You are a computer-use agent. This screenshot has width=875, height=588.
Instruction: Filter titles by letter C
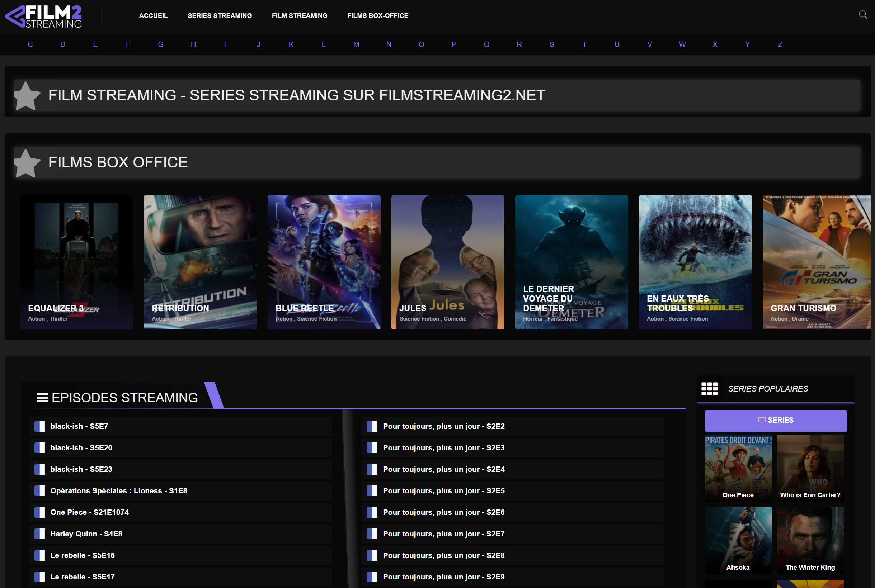30,44
